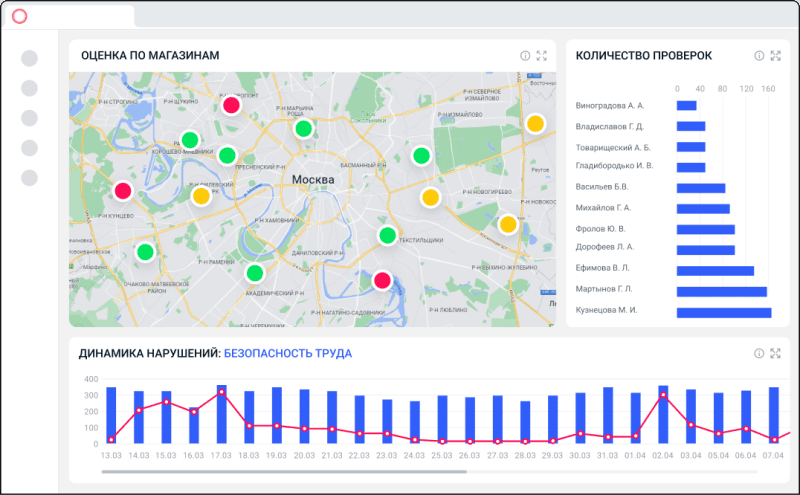
Task: Click the red circle logo in the header
Action: click(19, 17)
